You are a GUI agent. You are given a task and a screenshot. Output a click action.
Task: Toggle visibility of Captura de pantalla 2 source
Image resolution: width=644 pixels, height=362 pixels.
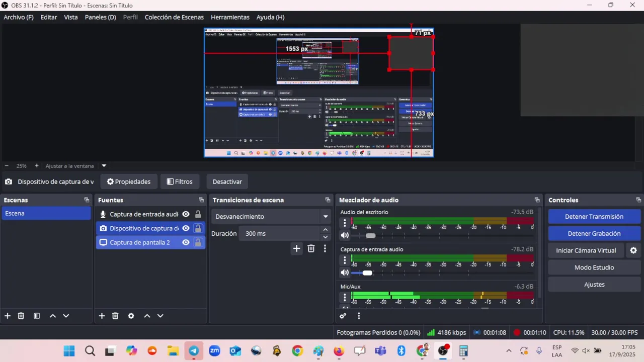(x=186, y=242)
